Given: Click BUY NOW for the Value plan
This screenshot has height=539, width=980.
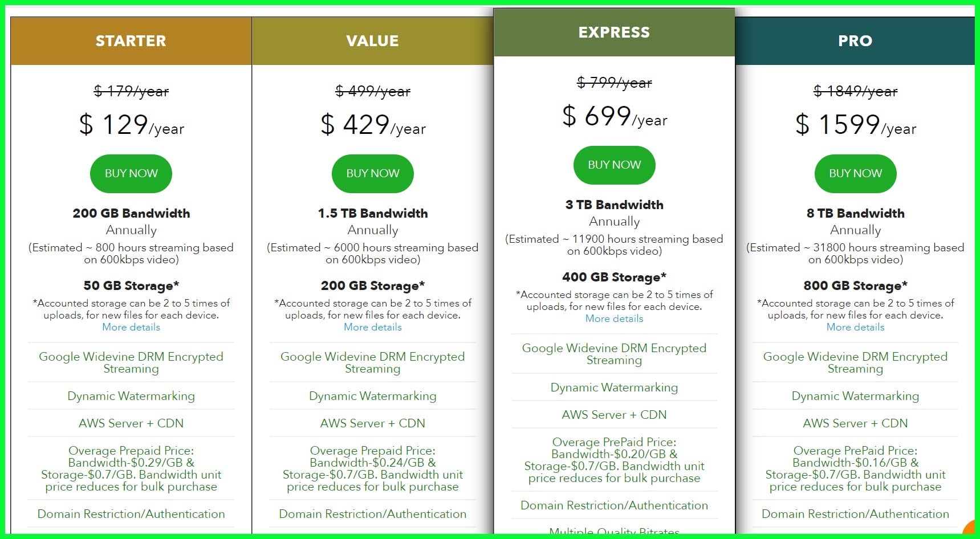Looking at the screenshot, I should [x=373, y=173].
